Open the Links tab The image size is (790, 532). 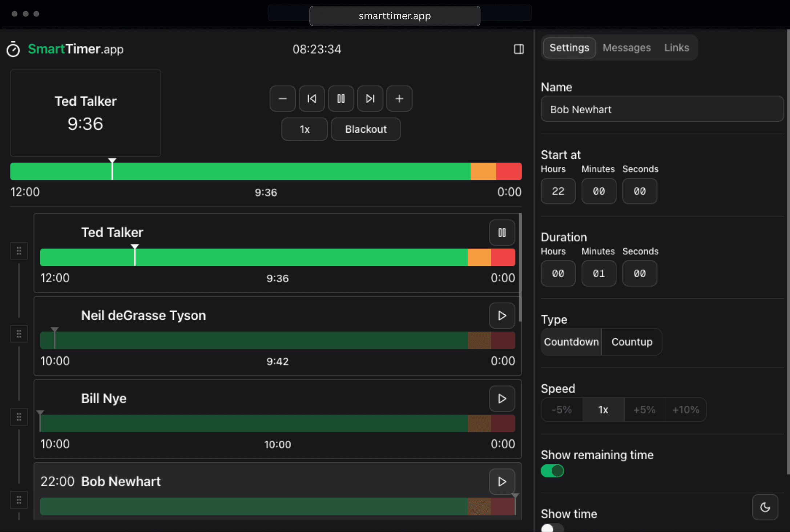[676, 48]
